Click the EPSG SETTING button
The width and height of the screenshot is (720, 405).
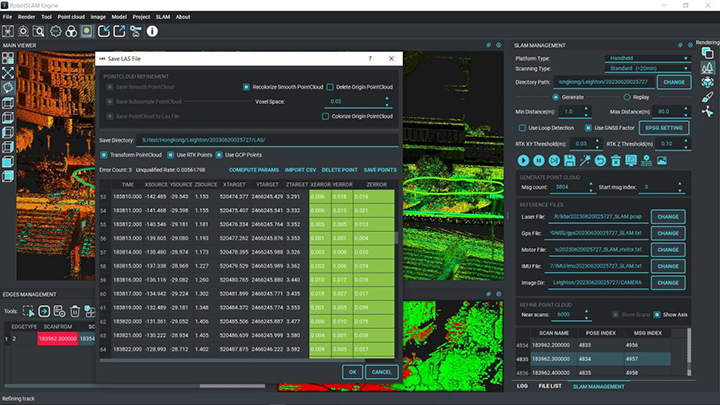(664, 128)
